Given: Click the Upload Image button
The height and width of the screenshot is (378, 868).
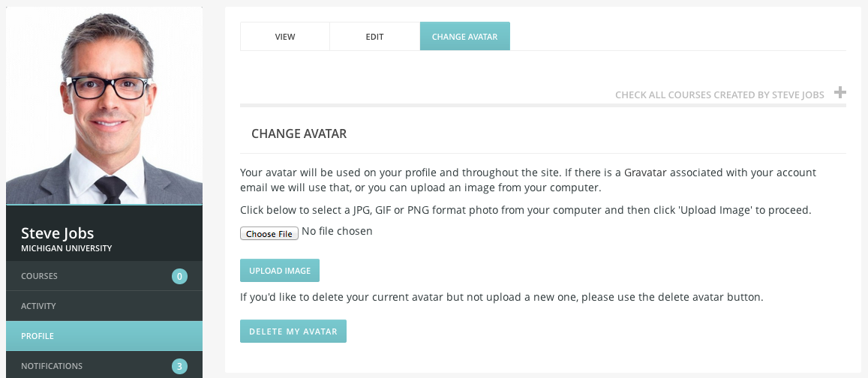Looking at the screenshot, I should pyautogui.click(x=280, y=271).
